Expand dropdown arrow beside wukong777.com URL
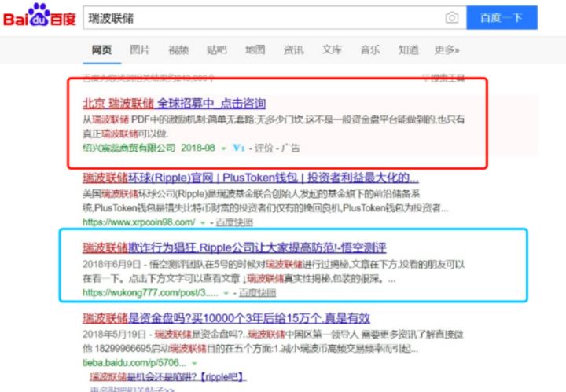 click(226, 292)
